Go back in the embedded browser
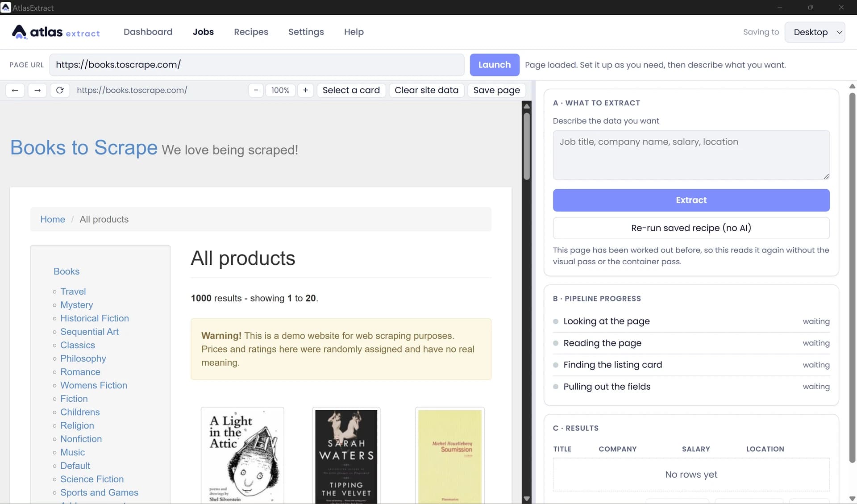 [x=15, y=90]
